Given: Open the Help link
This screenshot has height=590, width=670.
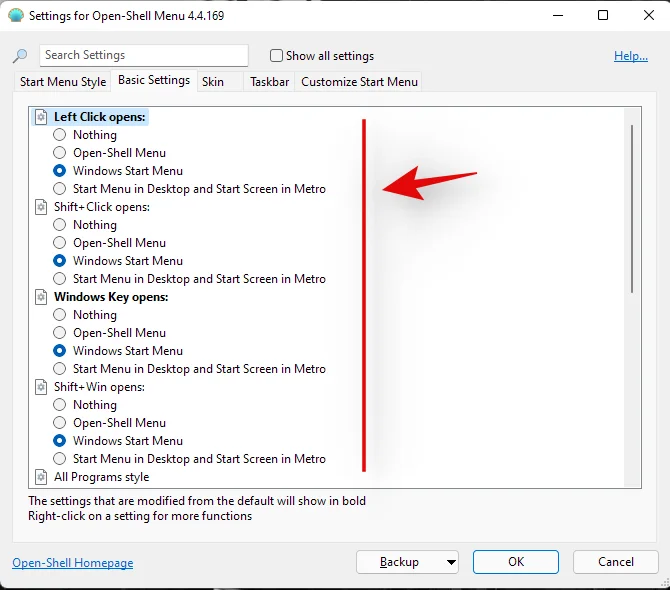Looking at the screenshot, I should pos(631,56).
